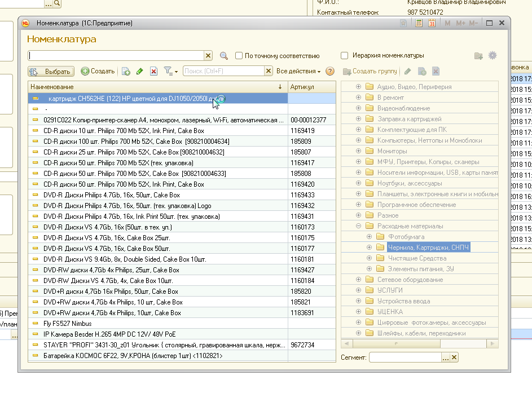Expand the 'Мониторы' folder
This screenshot has width=532, height=393.
pos(358,151)
